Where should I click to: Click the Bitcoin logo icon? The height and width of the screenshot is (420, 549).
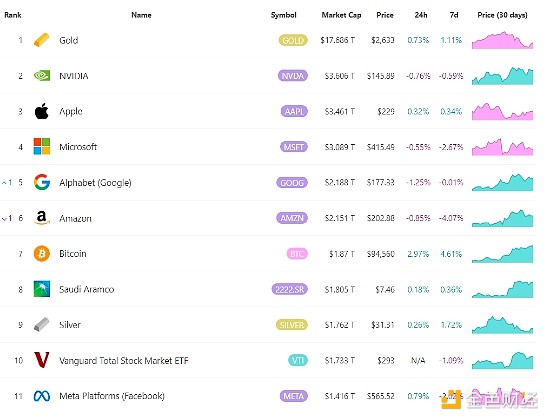[x=42, y=253]
